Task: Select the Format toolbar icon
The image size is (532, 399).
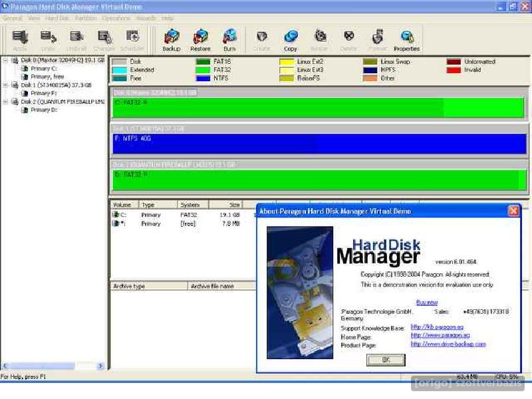Action: 378,37
